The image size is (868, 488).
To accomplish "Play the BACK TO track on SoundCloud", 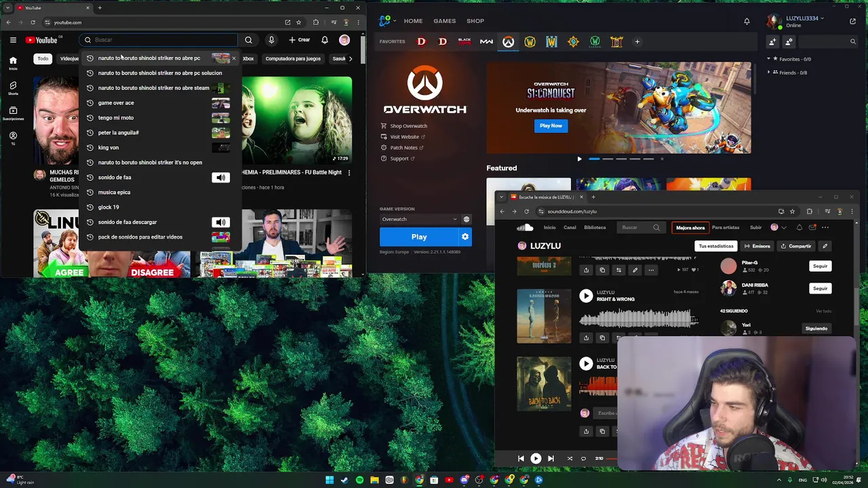I will point(586,363).
